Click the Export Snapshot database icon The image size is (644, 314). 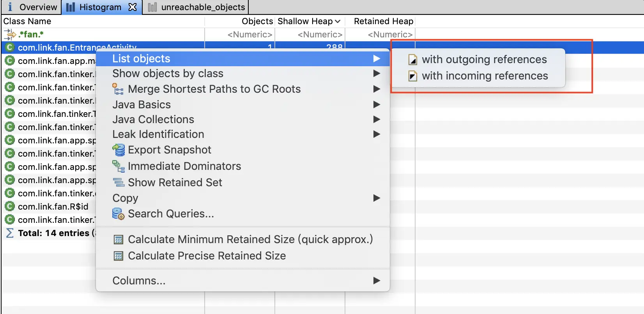[x=118, y=150]
